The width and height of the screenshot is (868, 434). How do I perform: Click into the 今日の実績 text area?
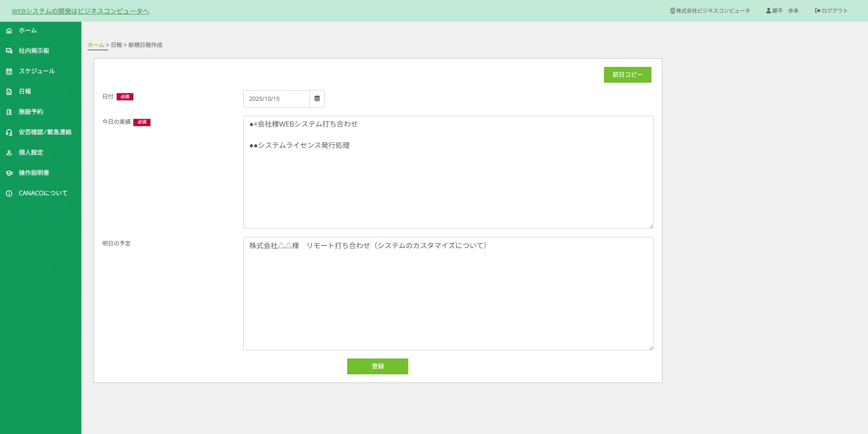pyautogui.click(x=448, y=181)
